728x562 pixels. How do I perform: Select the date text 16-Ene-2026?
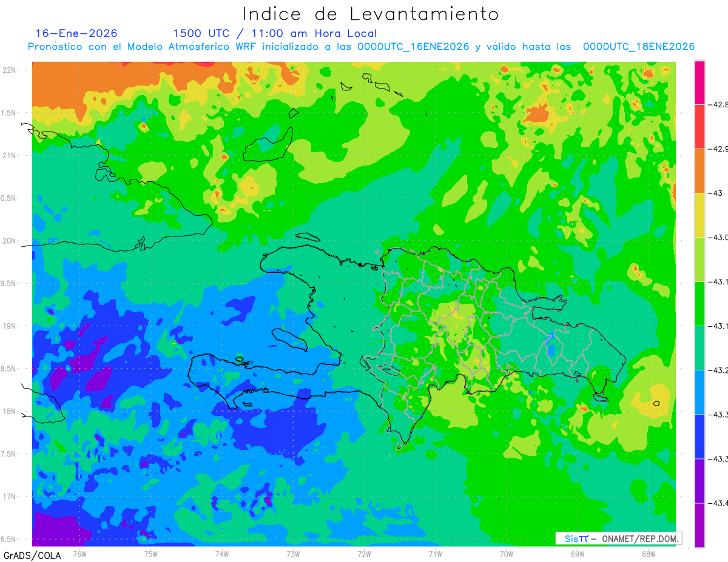76,33
